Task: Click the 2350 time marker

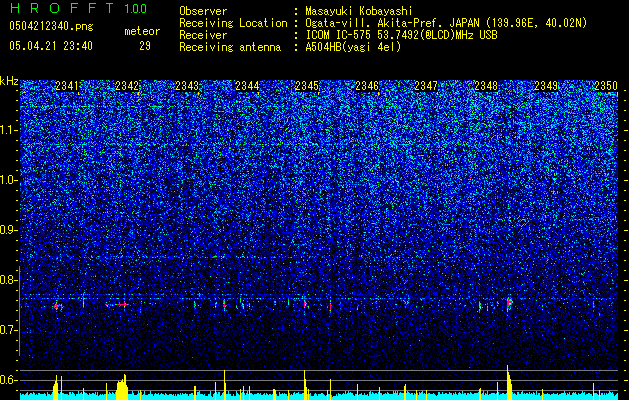Action: (x=606, y=86)
